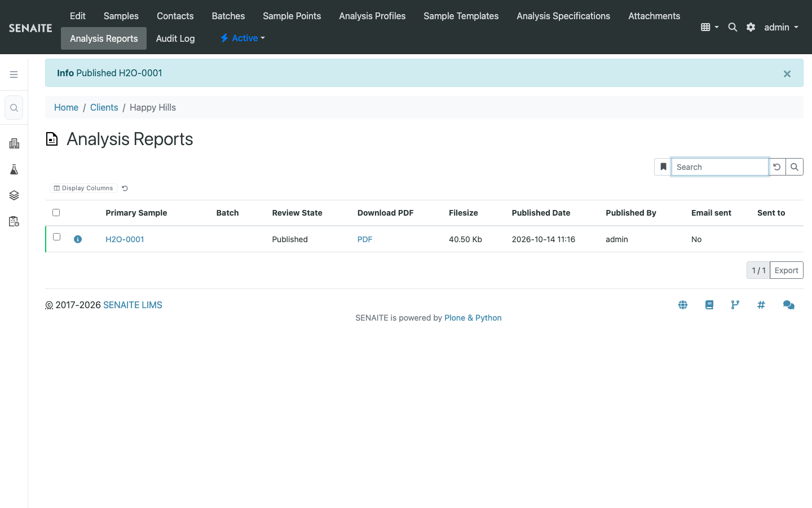The width and height of the screenshot is (812, 508).
Task: Open Clients from the sidebar building icon
Action: click(x=14, y=143)
